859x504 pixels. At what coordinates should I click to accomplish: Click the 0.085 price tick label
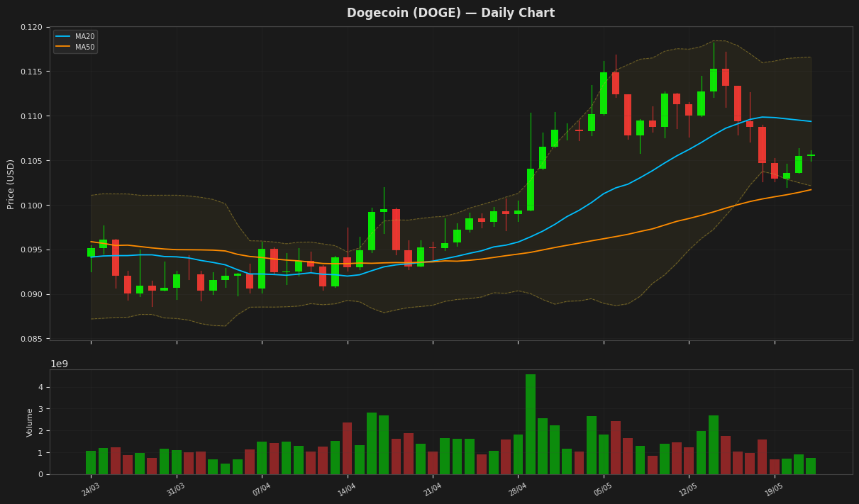31,339
